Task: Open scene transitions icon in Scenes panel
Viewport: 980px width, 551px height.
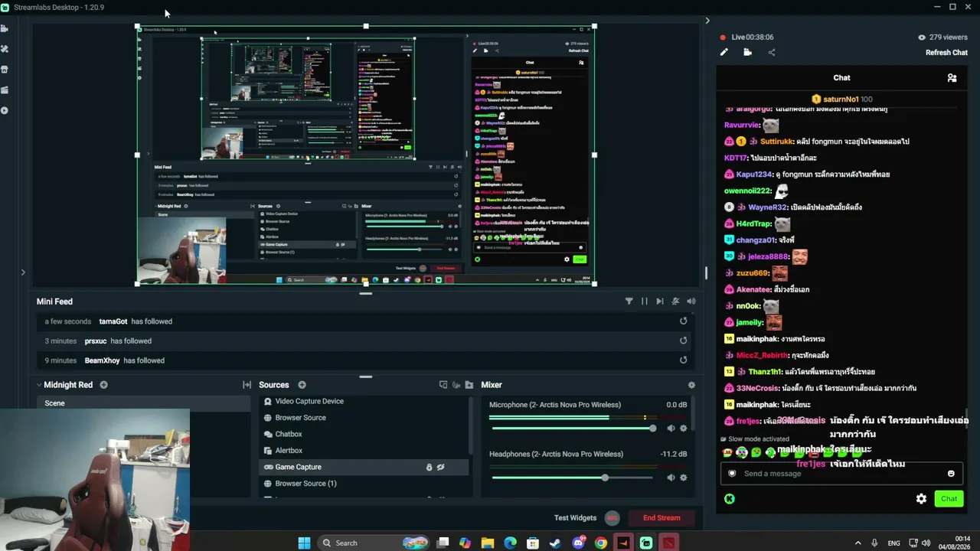Action: (247, 385)
